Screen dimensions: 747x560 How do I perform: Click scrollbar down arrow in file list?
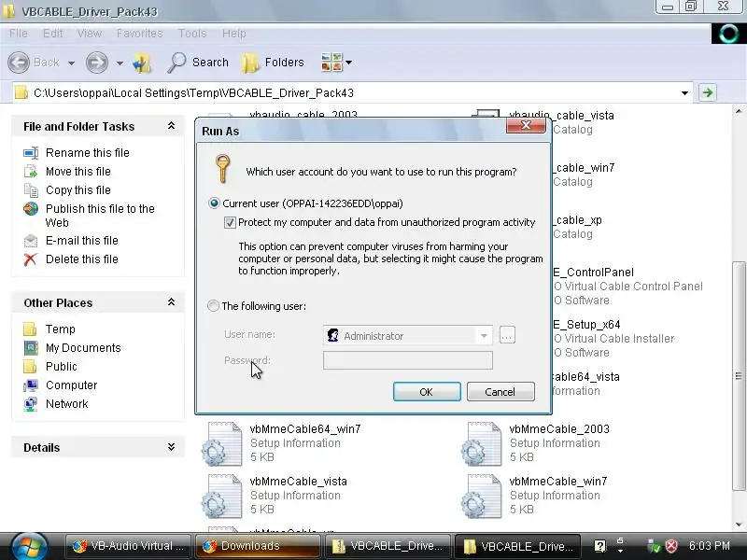[x=739, y=525]
